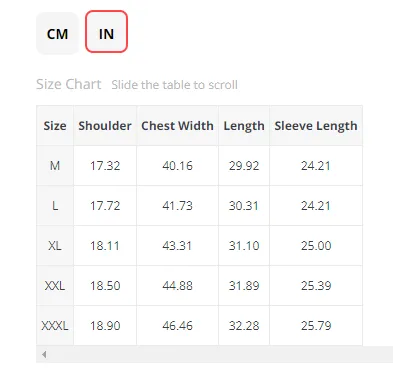393x382 pixels.
Task: Click the horizontal scrollbar track under the table
Action: pos(214,354)
